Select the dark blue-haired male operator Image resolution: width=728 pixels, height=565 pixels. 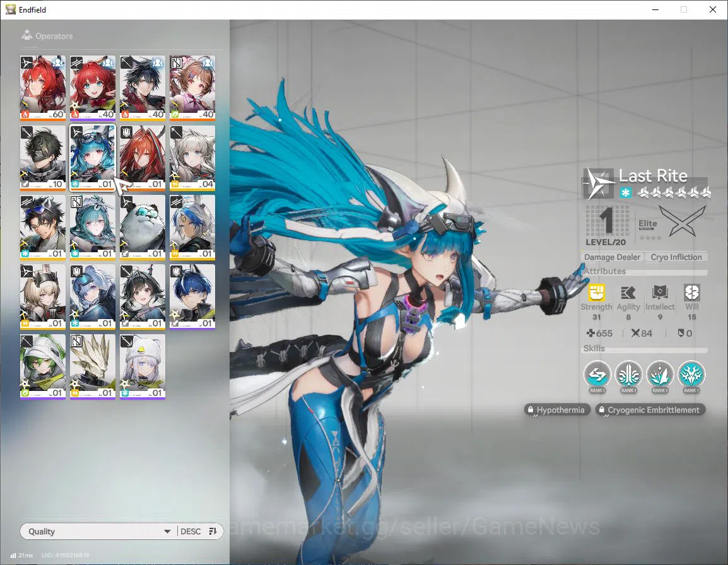[x=192, y=296]
